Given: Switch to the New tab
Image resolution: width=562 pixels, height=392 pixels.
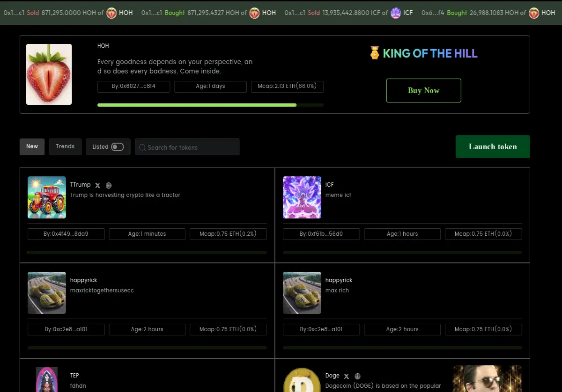Looking at the screenshot, I should coord(32,146).
